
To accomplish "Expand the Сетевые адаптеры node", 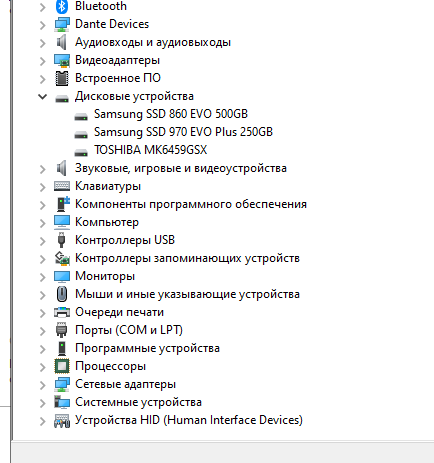I will (43, 385).
